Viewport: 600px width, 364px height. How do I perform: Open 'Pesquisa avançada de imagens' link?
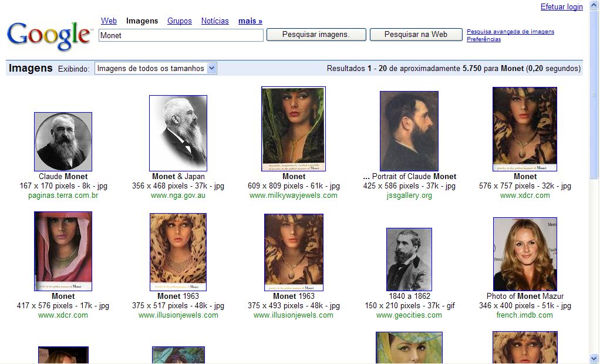[510, 31]
